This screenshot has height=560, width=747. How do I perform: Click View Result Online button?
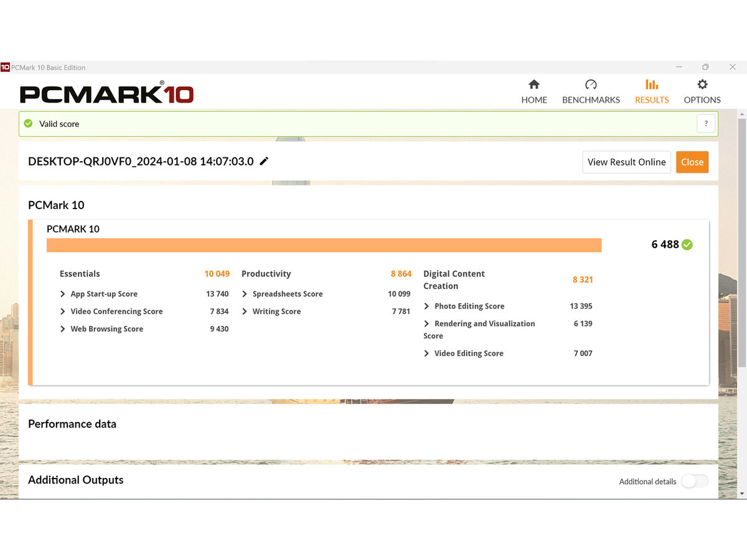pyautogui.click(x=627, y=162)
